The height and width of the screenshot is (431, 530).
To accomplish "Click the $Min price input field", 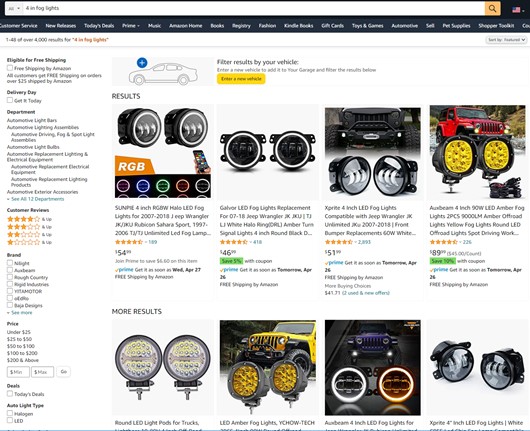I will coord(18,372).
